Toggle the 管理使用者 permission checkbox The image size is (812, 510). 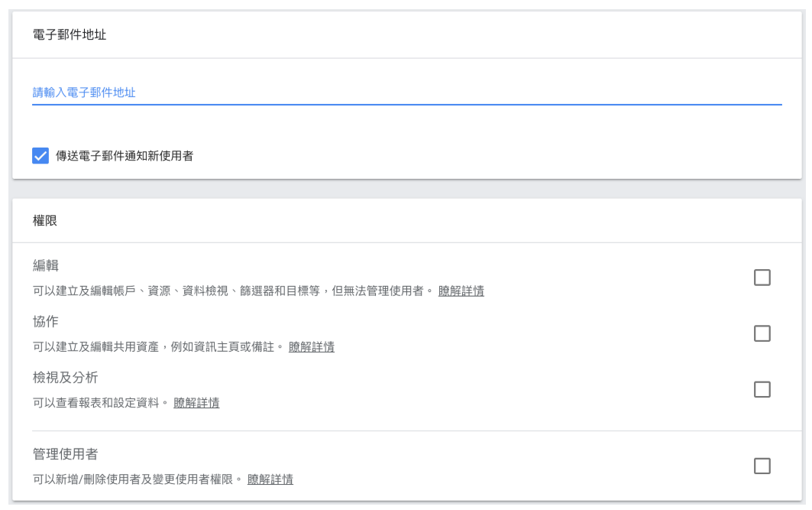(x=762, y=466)
